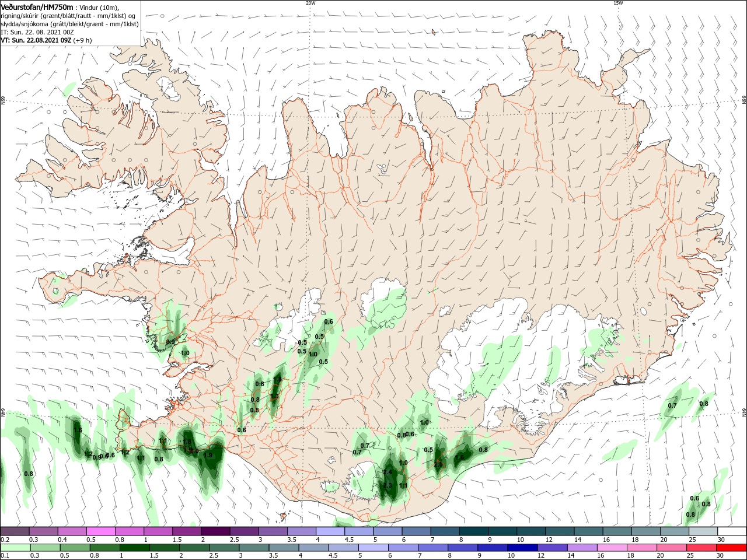The width and height of the screenshot is (747, 560).
Task: Click the 15W longitude label
Action: point(618,3)
